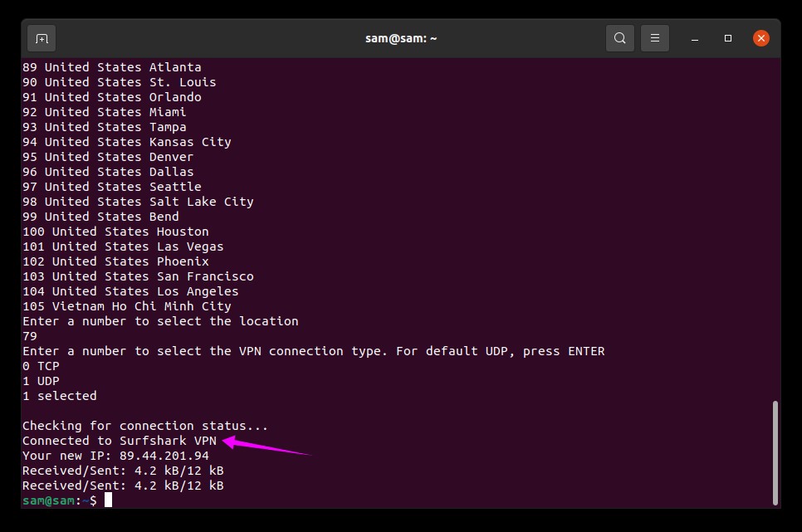Click the '0 TCP' option line
The width and height of the screenshot is (802, 532).
coord(41,366)
